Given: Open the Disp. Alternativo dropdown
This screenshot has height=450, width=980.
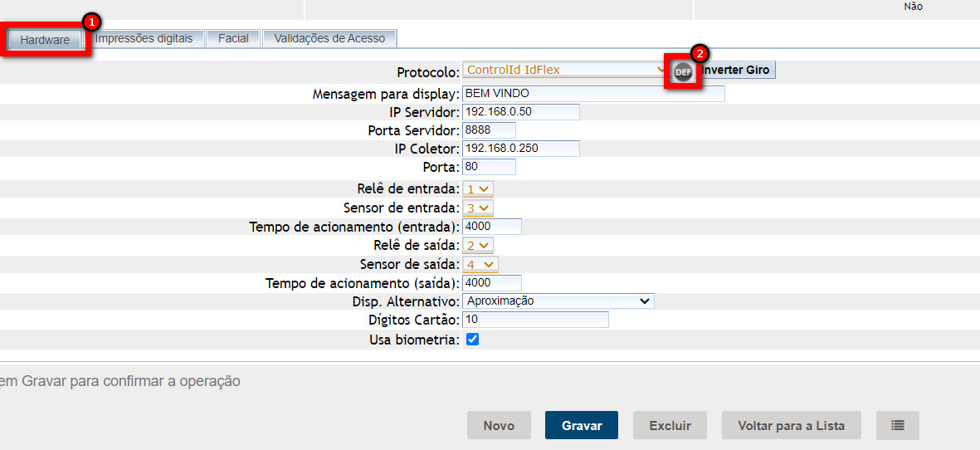Looking at the screenshot, I should pyautogui.click(x=558, y=301).
